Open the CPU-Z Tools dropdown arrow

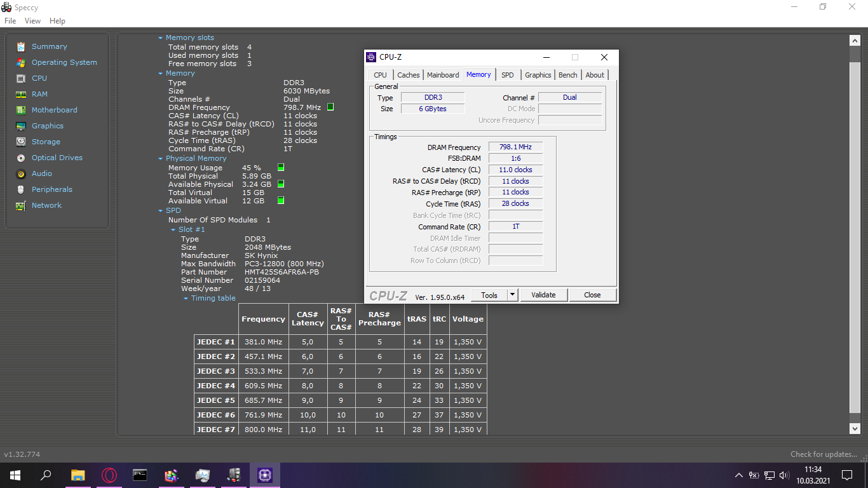[513, 295]
